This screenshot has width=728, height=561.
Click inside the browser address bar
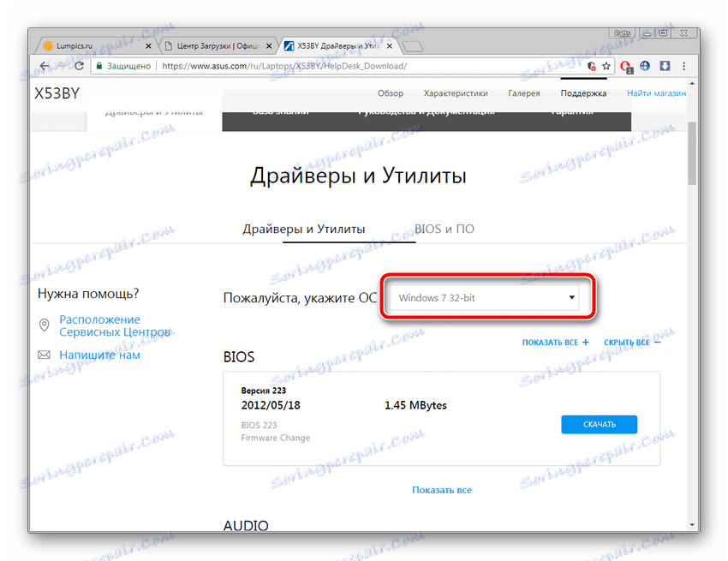pyautogui.click(x=343, y=66)
